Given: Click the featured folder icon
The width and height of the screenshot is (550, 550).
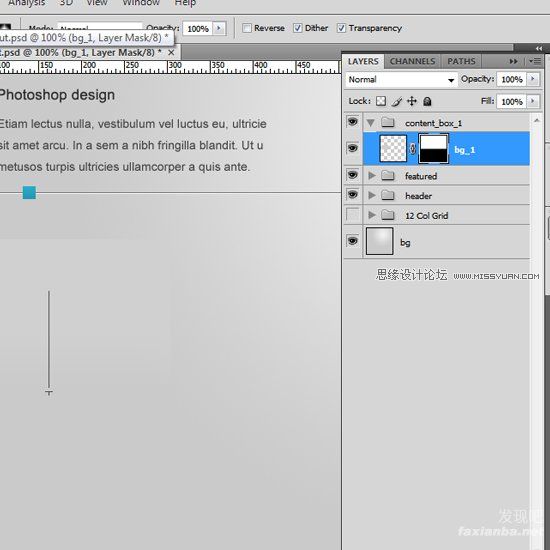Looking at the screenshot, I should coord(388,175).
